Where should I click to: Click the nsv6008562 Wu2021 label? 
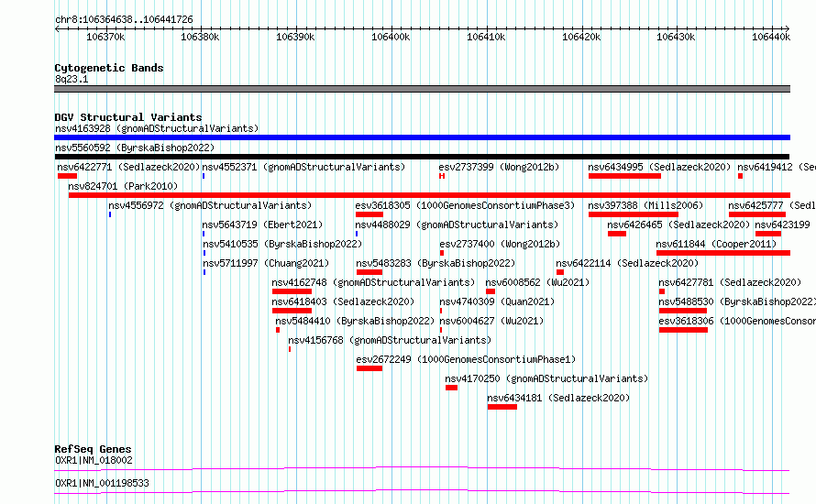coord(537,282)
